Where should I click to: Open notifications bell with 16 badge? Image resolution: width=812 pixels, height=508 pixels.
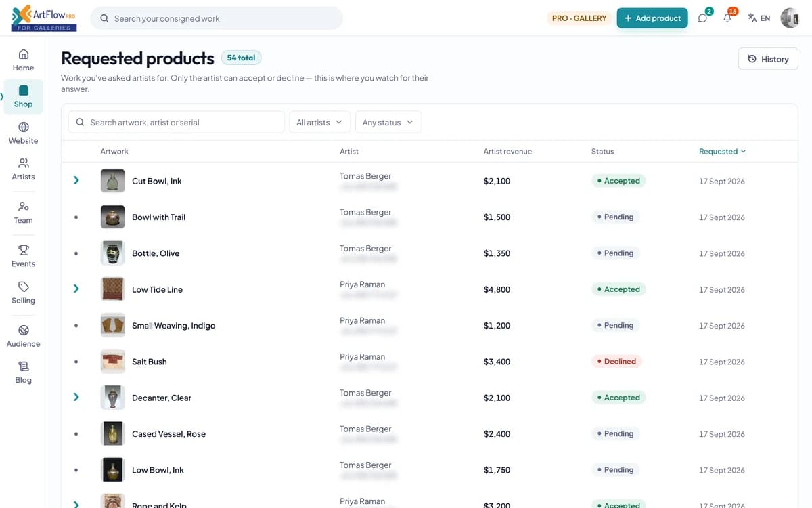point(727,18)
